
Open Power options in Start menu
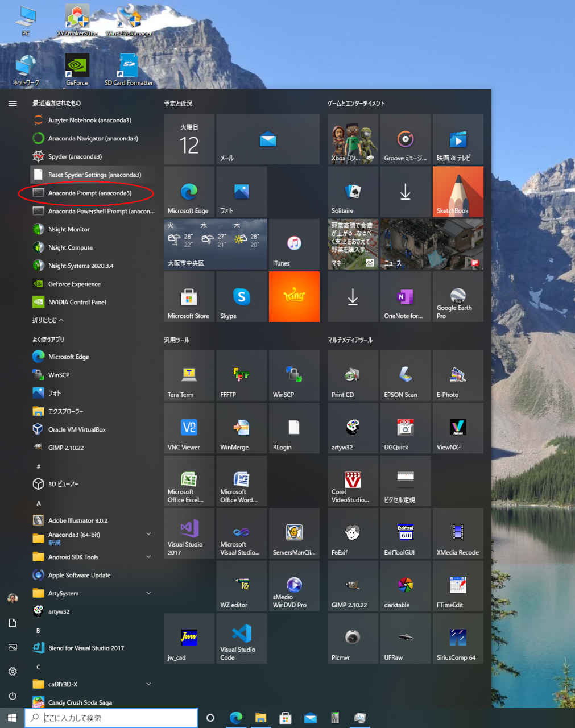(x=13, y=696)
